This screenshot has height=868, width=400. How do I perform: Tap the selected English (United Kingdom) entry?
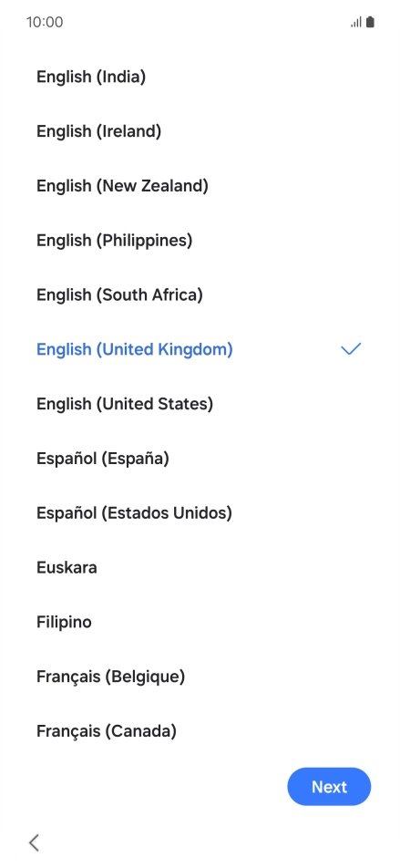[x=200, y=349]
